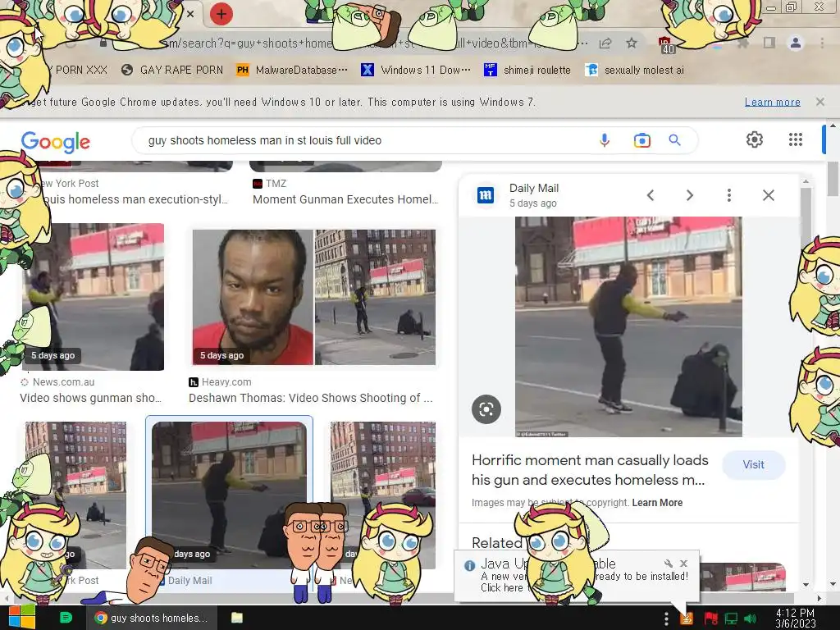Go to the Google logo homepage
This screenshot has height=630, width=840.
(x=56, y=142)
